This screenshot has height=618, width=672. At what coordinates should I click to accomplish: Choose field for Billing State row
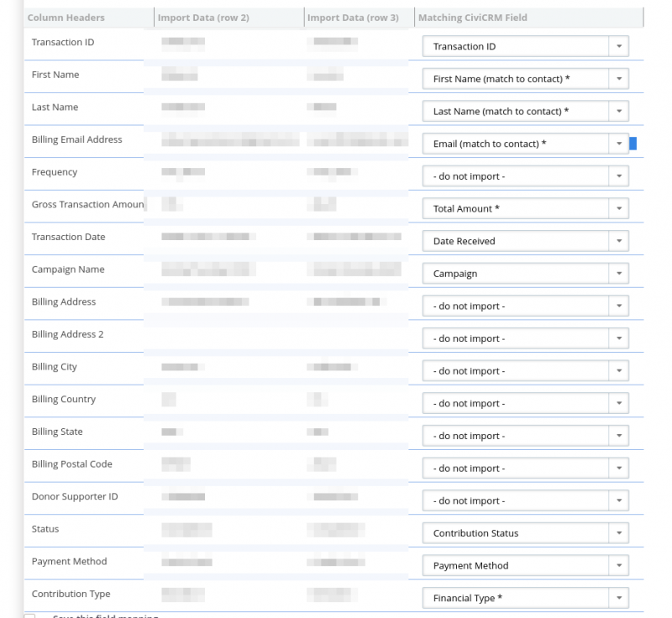pos(526,436)
